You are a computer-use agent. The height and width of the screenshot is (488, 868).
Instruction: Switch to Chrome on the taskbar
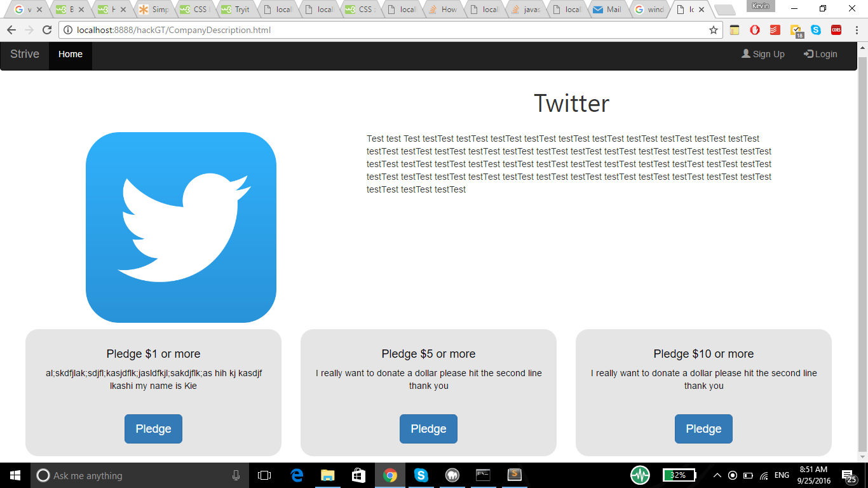point(390,475)
